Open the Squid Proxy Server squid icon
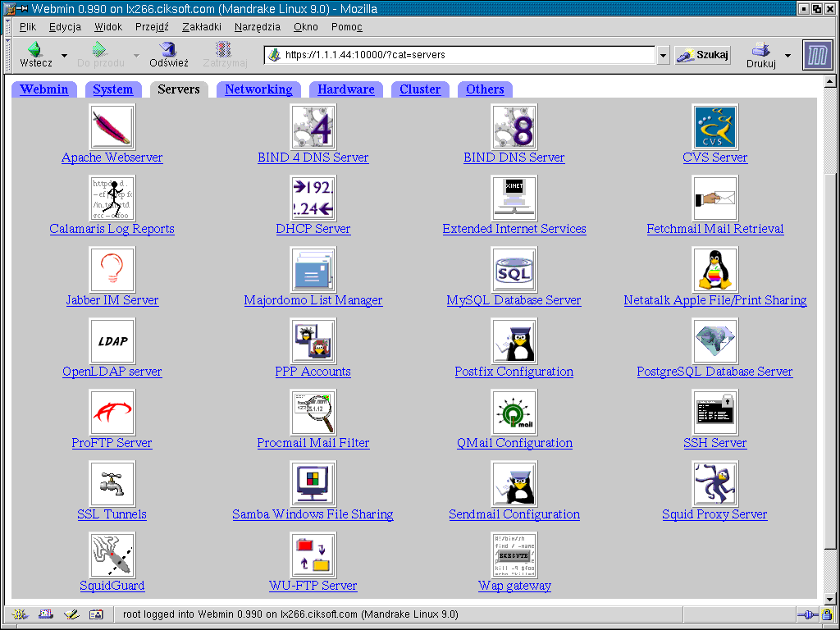This screenshot has height=630, width=840. 714,483
